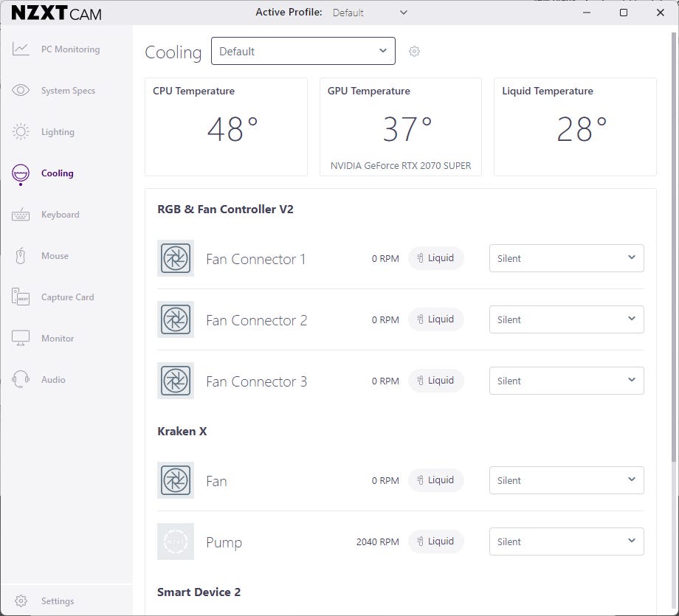Go to System Specs section
Image resolution: width=679 pixels, height=616 pixels.
click(68, 91)
